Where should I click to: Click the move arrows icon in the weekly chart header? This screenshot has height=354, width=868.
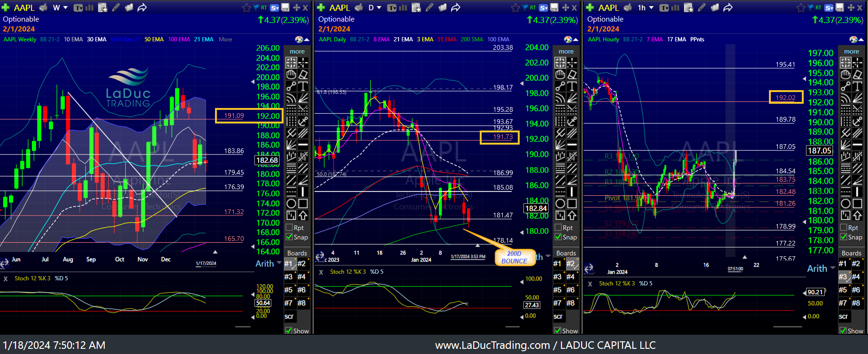tap(297, 8)
